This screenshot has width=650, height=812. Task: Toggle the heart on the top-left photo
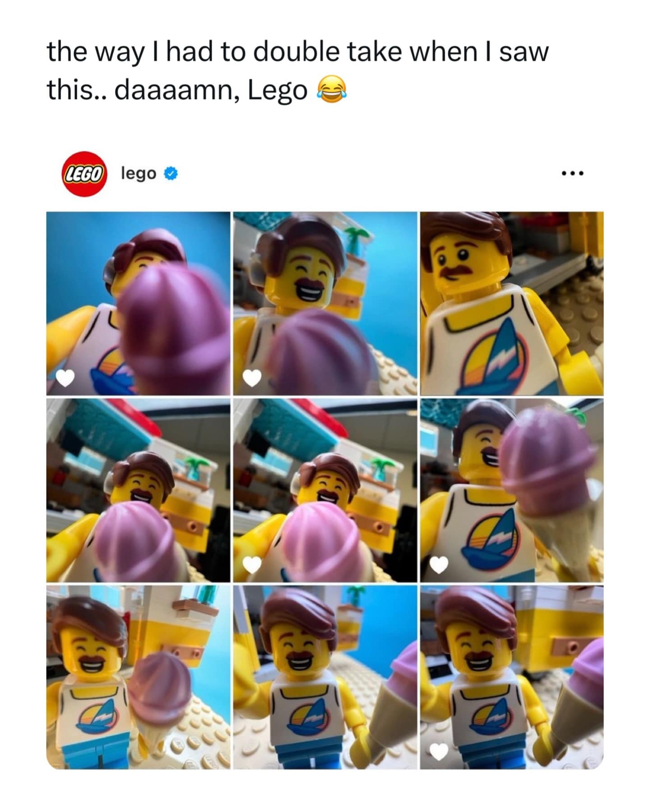click(65, 378)
